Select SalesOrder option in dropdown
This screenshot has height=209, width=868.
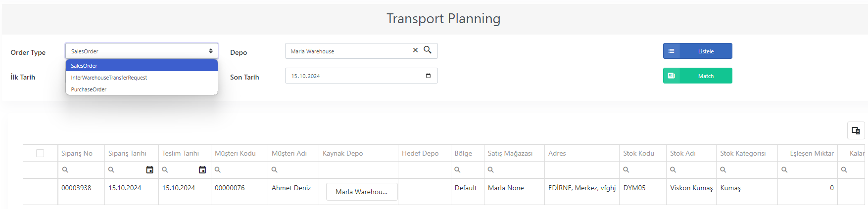point(142,66)
